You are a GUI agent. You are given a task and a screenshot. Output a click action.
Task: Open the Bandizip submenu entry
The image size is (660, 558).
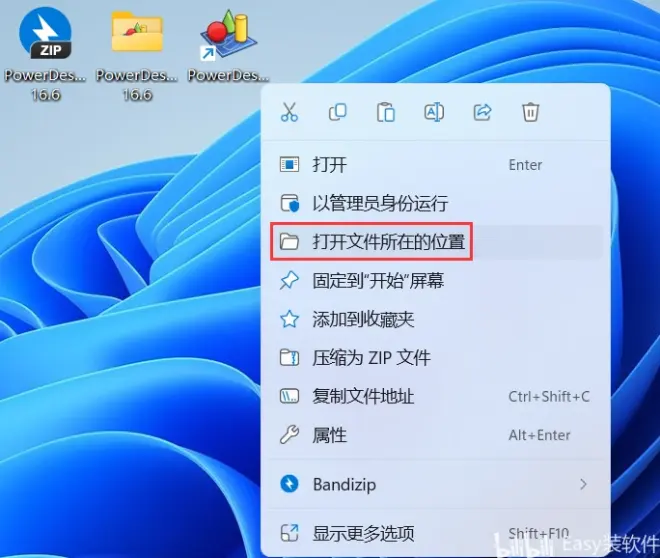[x=436, y=484]
